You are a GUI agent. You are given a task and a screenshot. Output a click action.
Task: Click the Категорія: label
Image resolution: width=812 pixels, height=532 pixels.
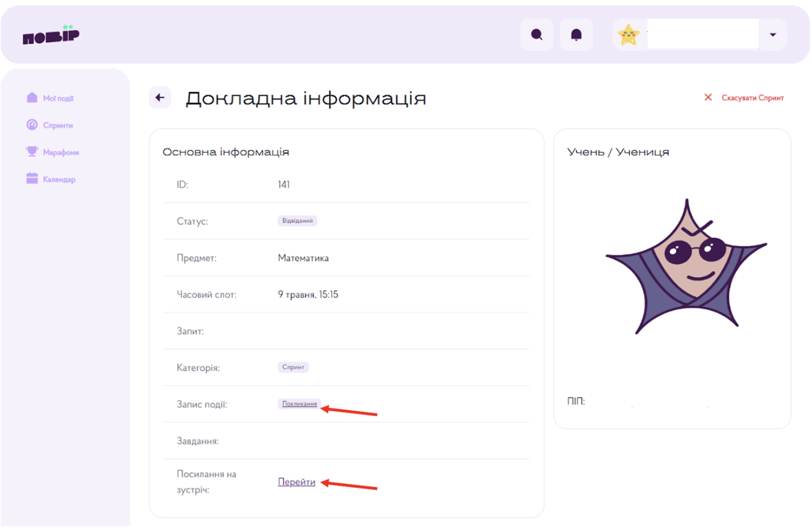(x=198, y=368)
